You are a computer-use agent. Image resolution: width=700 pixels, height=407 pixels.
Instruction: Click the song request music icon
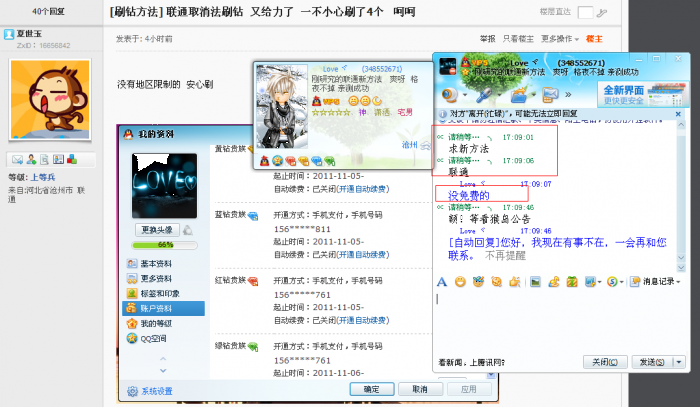[x=554, y=282]
